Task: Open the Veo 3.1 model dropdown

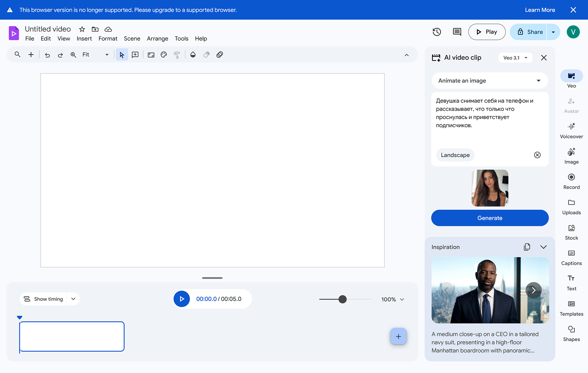Action: tap(515, 58)
